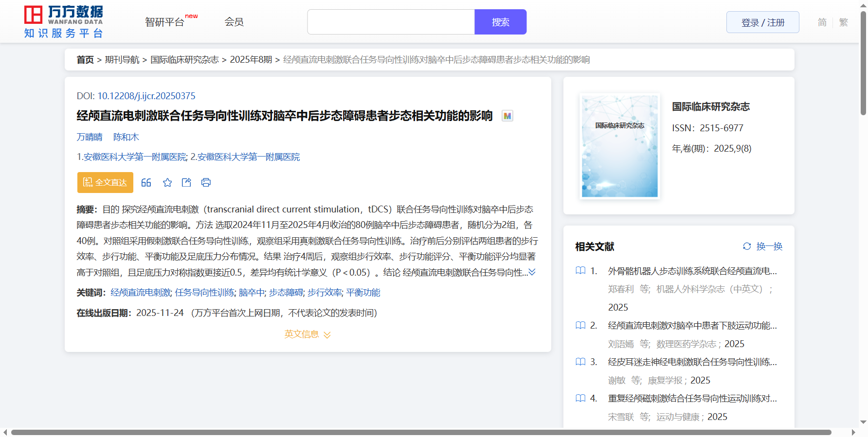Open the 会员 menu item
The width and height of the screenshot is (868, 437).
click(x=234, y=22)
